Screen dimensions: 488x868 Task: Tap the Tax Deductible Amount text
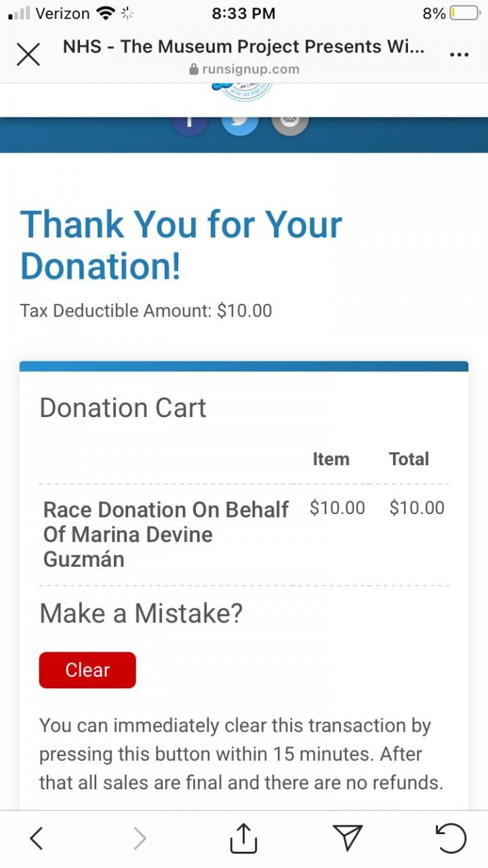point(146,311)
